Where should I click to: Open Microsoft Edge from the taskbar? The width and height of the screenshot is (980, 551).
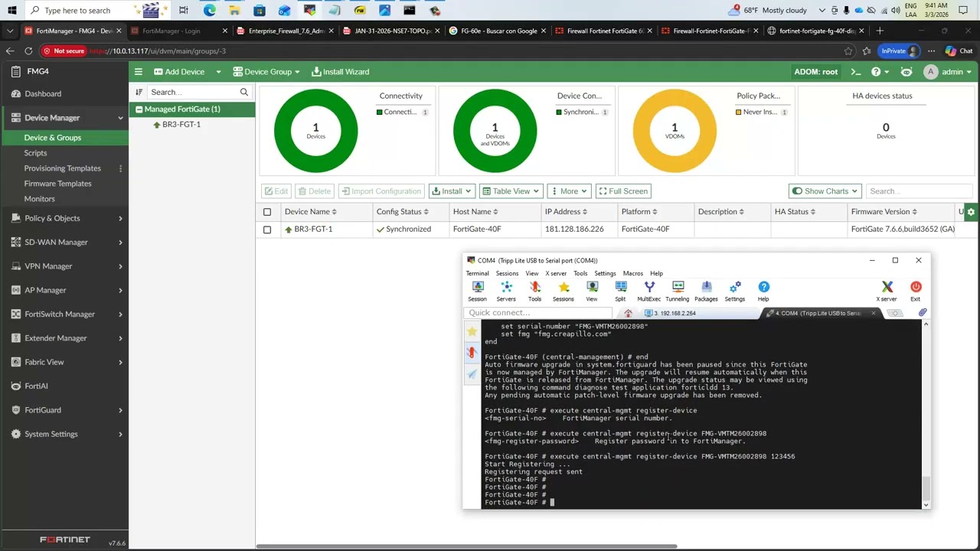tap(210, 10)
